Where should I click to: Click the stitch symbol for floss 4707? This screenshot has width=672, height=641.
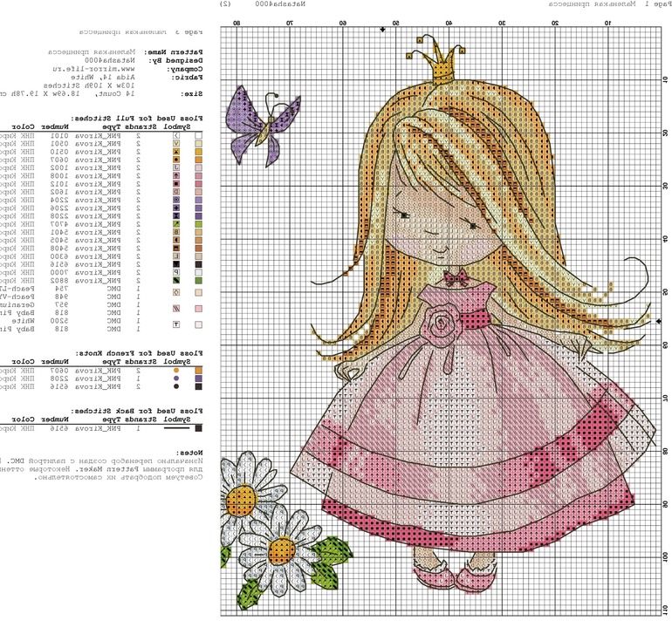[x=175, y=222]
